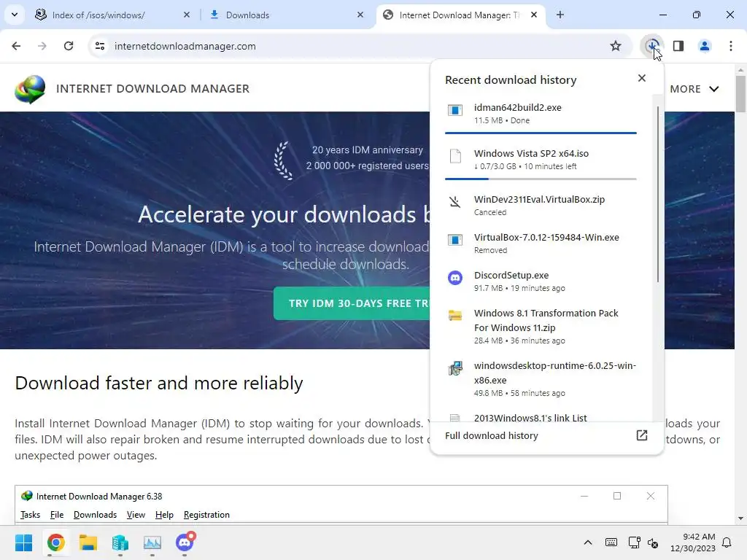Click the VirtualBox-7.0.12-159484-Win.exe filename
The height and width of the screenshot is (560, 747).
coord(546,237)
